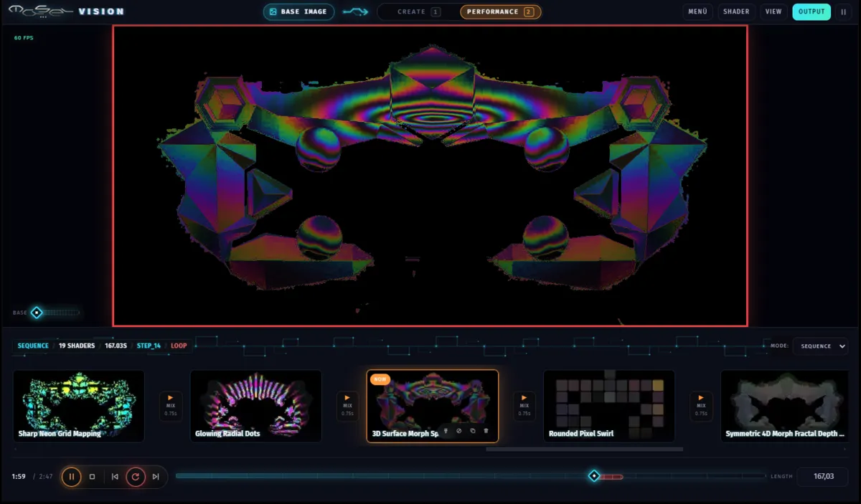Select the BASE IMAGE step

click(298, 11)
